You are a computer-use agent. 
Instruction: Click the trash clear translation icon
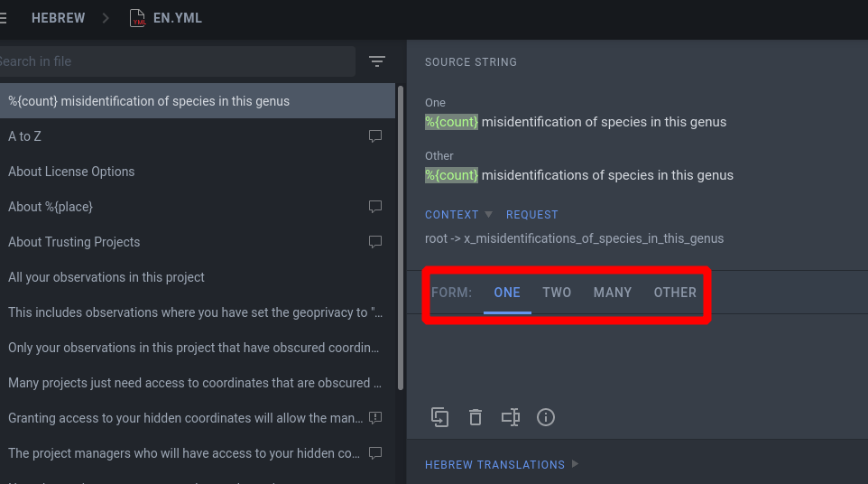[x=476, y=417]
